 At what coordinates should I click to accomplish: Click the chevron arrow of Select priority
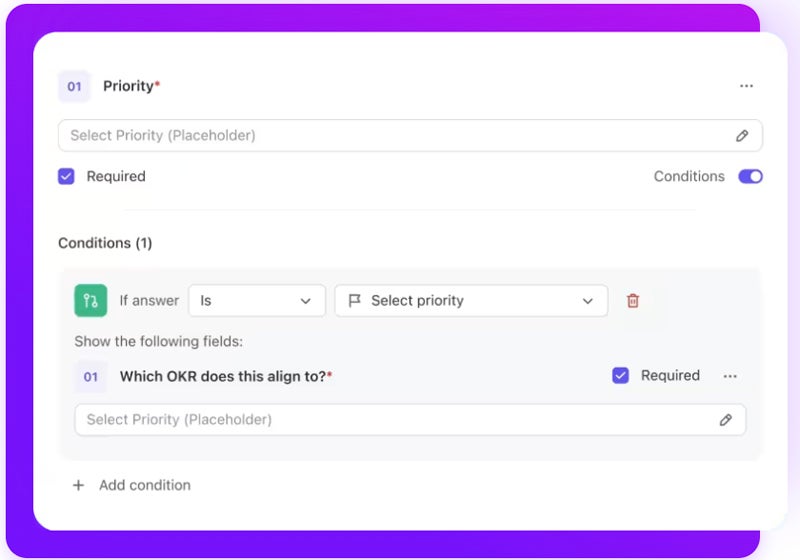coord(587,300)
